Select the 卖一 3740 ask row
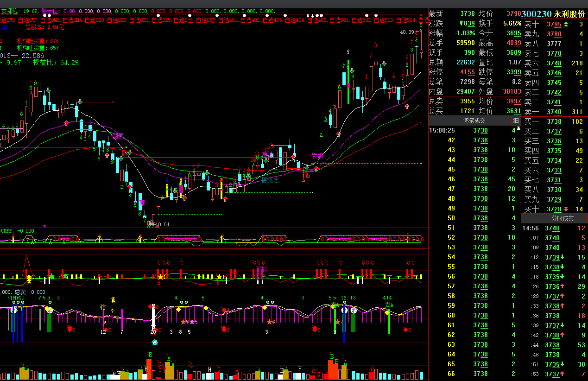Image resolution: width=588 pixels, height=381 pixels. (x=555, y=112)
